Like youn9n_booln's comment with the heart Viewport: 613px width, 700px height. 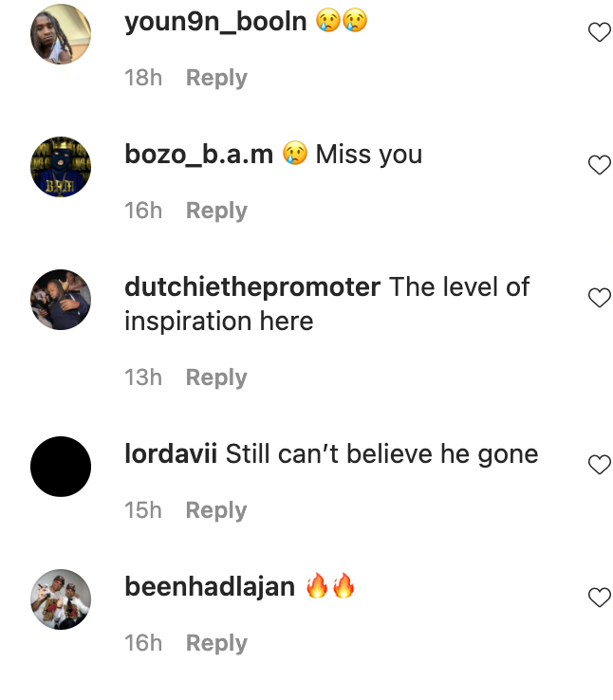click(599, 32)
